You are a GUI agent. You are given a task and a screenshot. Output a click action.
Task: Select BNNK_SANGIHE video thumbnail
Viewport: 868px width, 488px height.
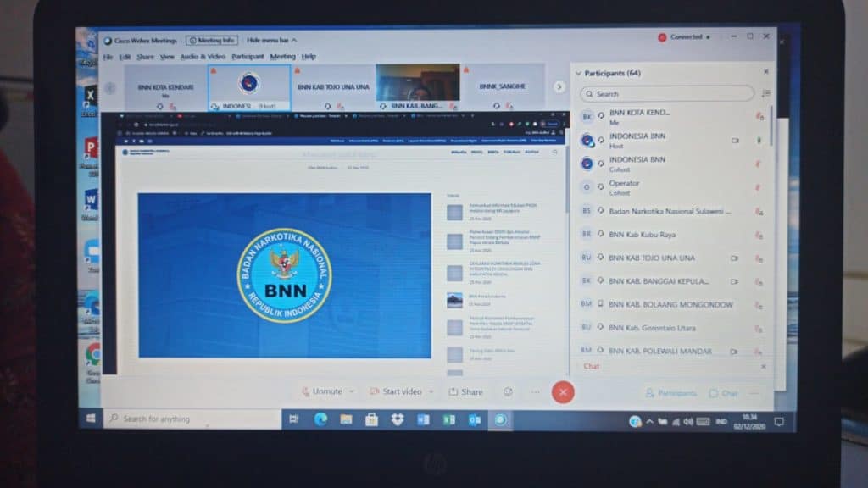(x=502, y=87)
